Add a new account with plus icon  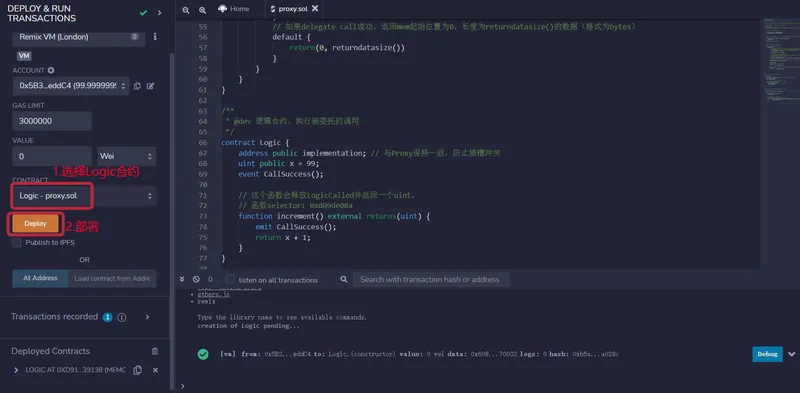[x=51, y=70]
